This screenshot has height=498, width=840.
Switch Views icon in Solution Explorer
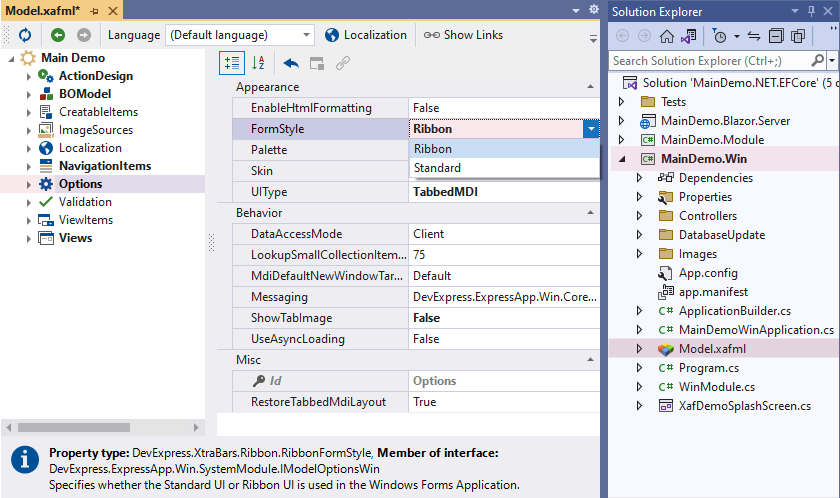click(688, 36)
